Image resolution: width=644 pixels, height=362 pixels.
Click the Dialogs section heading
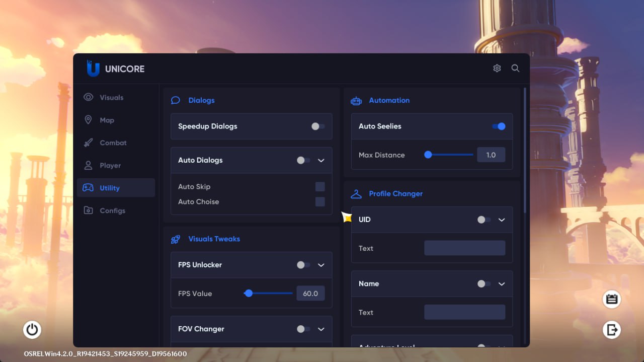(x=201, y=100)
